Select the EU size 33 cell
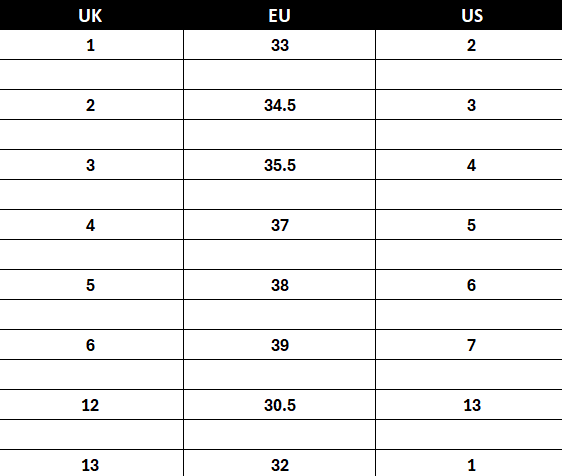The width and height of the screenshot is (562, 476). (x=280, y=45)
